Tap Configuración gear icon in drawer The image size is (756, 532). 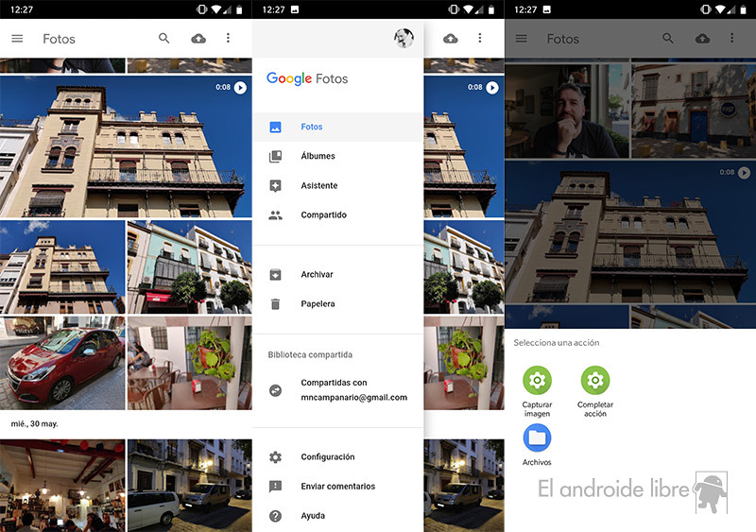tap(275, 456)
